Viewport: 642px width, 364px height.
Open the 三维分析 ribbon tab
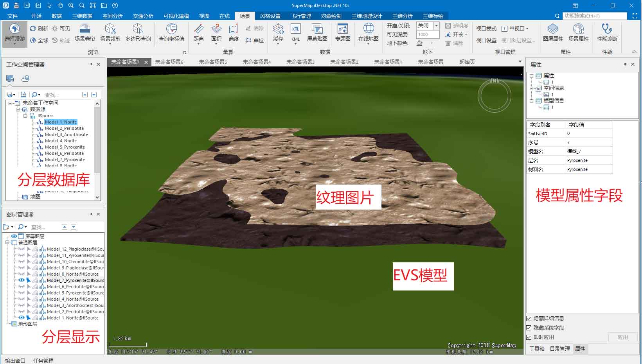pyautogui.click(x=402, y=16)
